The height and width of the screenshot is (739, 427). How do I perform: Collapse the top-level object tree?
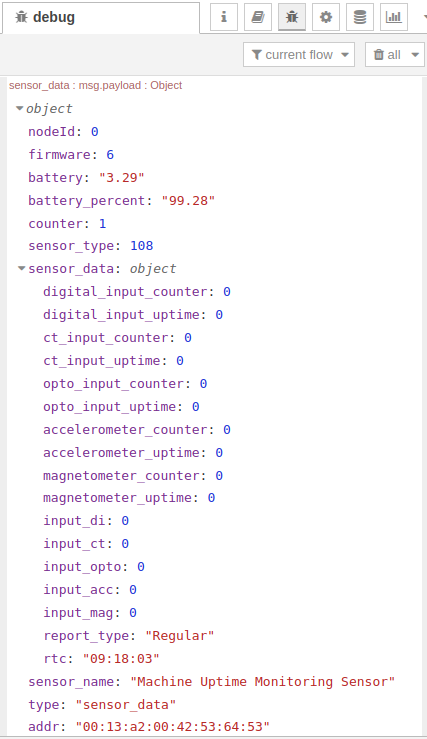pyautogui.click(x=19, y=108)
